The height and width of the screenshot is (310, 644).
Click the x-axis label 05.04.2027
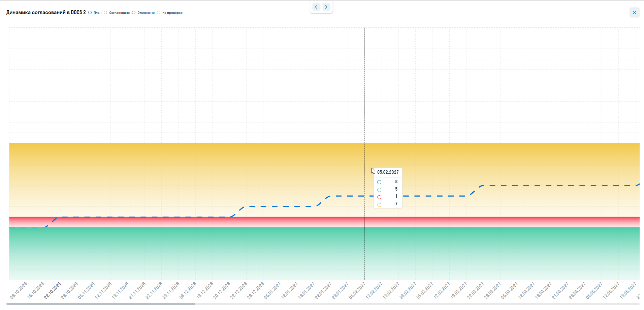click(509, 290)
